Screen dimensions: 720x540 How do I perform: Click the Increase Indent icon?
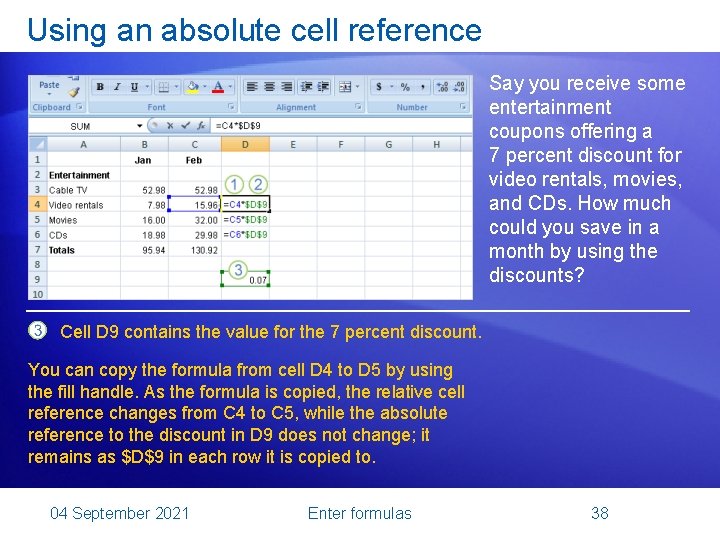pyautogui.click(x=323, y=86)
